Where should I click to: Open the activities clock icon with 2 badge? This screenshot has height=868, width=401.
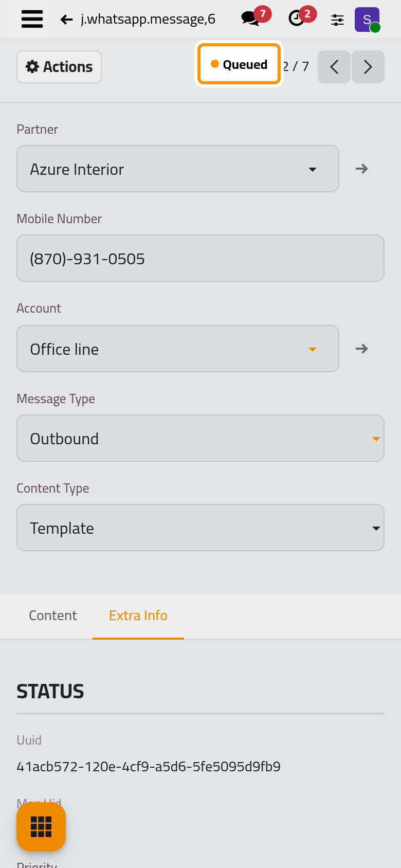pos(302,16)
